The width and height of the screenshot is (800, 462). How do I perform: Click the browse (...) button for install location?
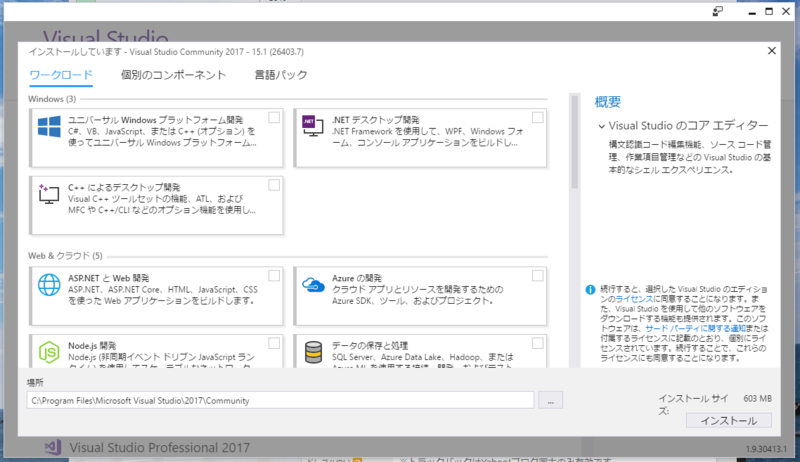[551, 400]
